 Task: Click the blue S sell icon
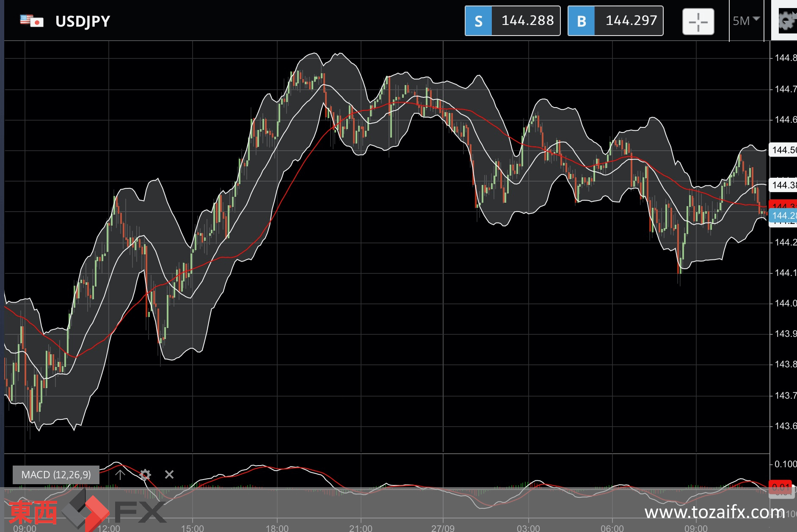478,21
